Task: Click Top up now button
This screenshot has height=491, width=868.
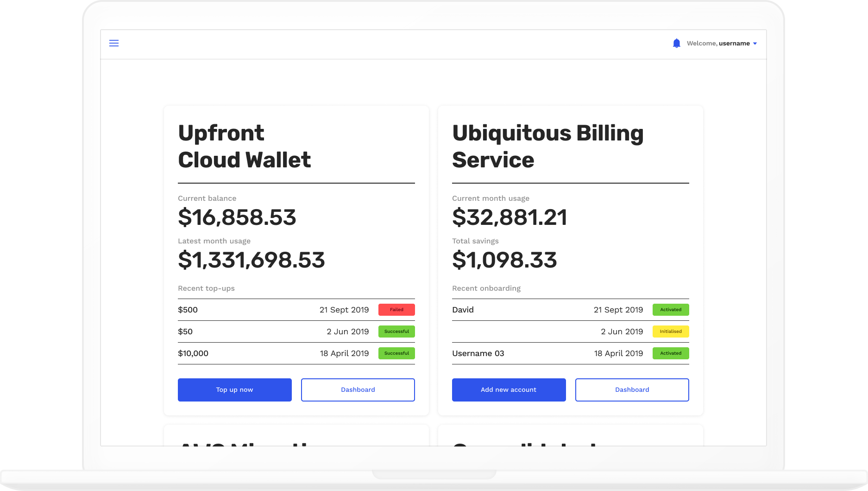Action: coord(235,390)
